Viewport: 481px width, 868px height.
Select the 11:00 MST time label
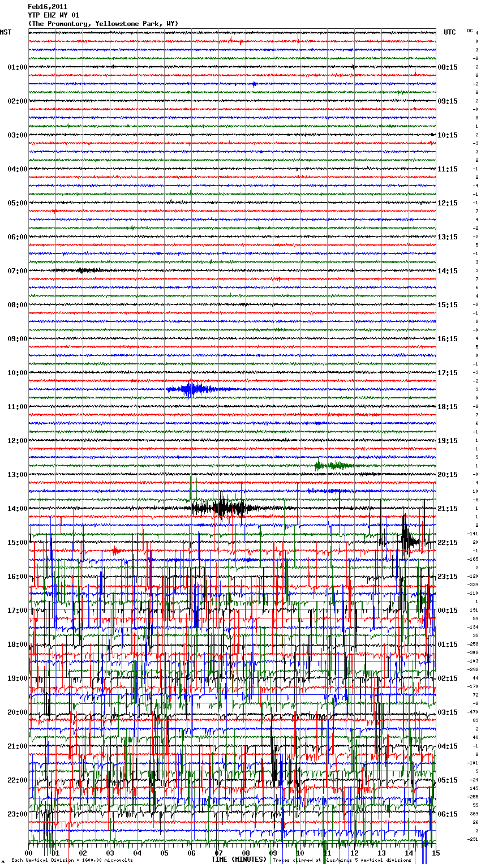pos(18,407)
